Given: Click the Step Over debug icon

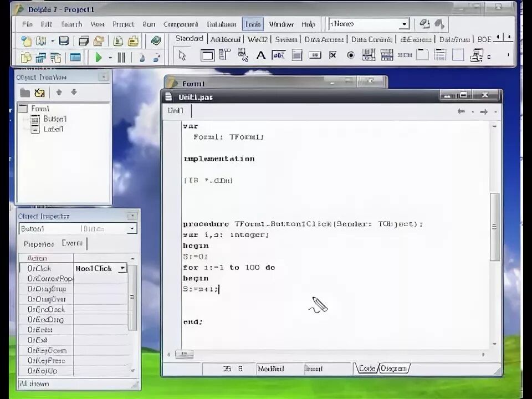Looking at the screenshot, I should pyautogui.click(x=157, y=58).
